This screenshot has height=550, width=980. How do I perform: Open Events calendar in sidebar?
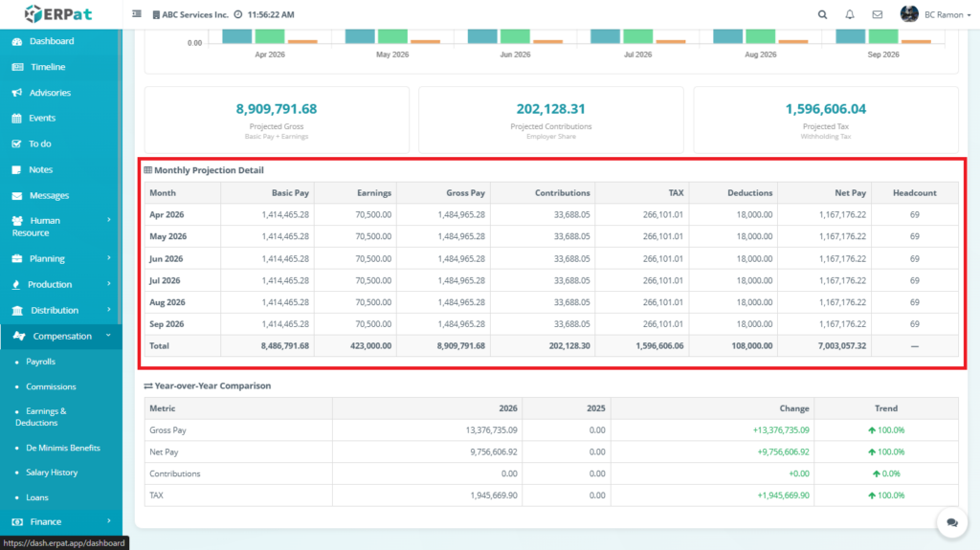[x=42, y=119]
